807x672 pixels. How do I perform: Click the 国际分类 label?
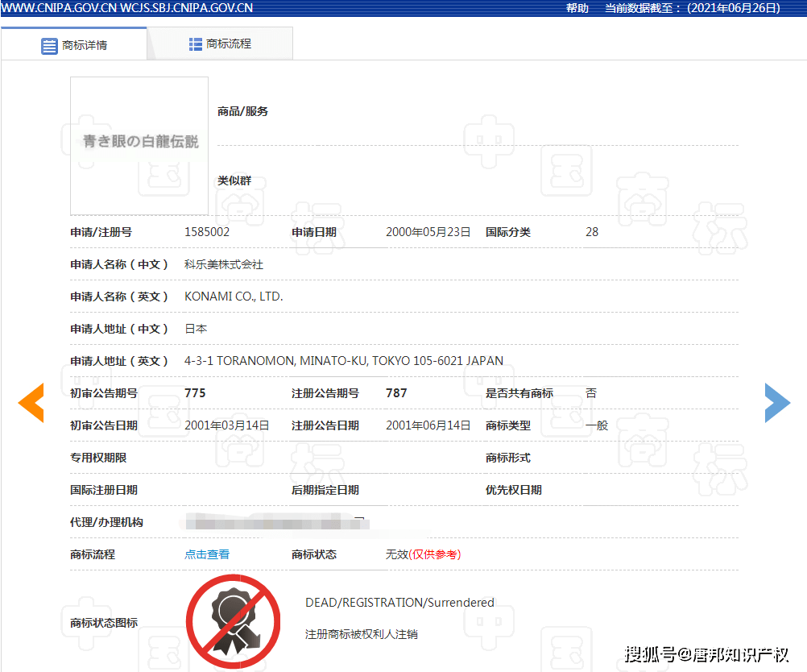[x=508, y=232]
